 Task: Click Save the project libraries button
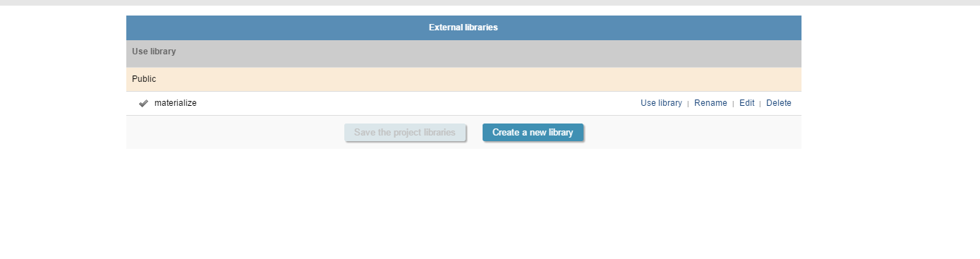point(405,132)
